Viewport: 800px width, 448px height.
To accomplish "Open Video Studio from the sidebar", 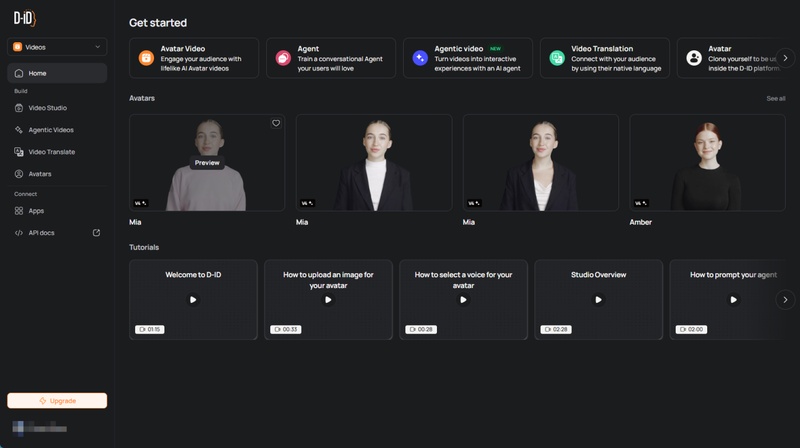I will coord(57,108).
